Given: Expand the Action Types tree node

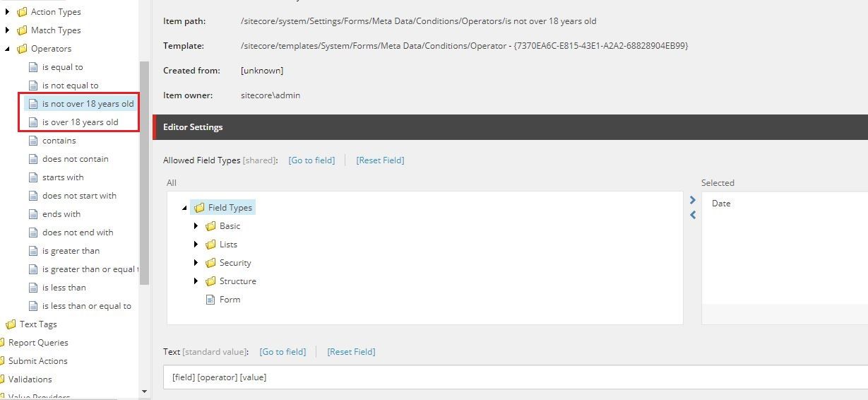Looking at the screenshot, I should coord(8,12).
